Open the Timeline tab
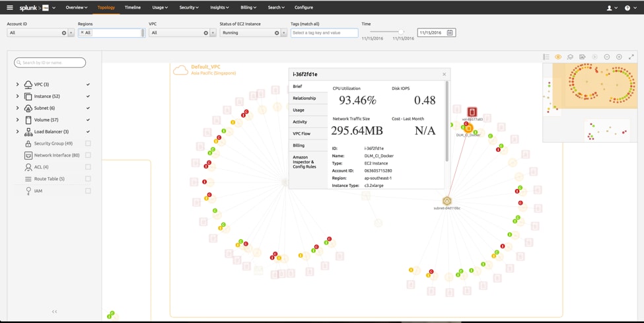This screenshot has height=323, width=644. pyautogui.click(x=133, y=7)
